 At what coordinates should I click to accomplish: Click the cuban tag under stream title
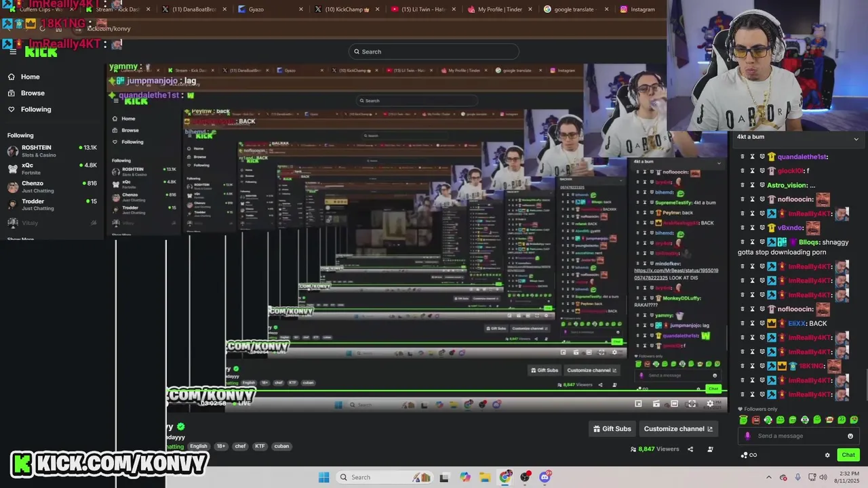tap(281, 446)
